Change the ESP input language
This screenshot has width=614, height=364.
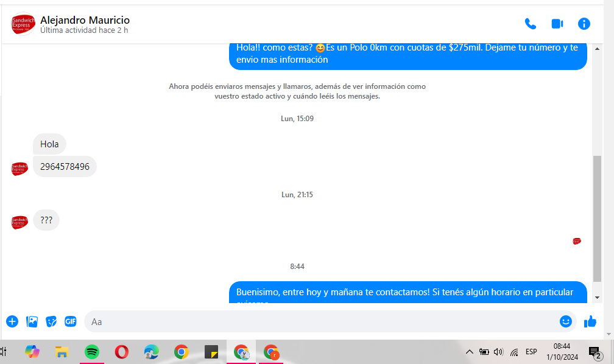[x=531, y=352]
